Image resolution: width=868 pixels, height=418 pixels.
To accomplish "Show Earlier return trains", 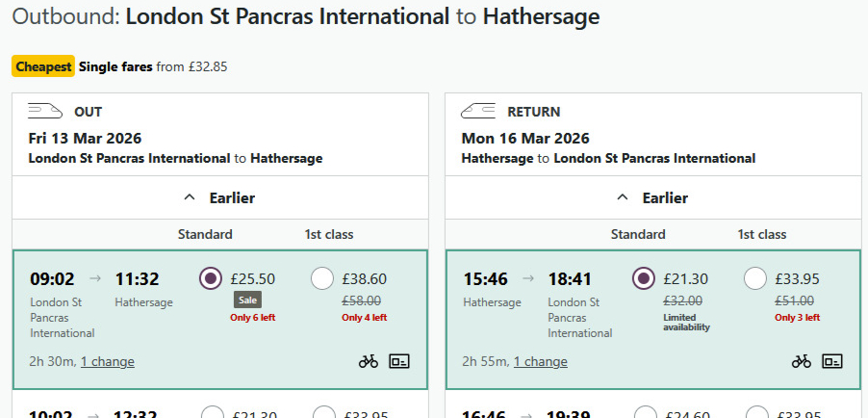I will [652, 197].
